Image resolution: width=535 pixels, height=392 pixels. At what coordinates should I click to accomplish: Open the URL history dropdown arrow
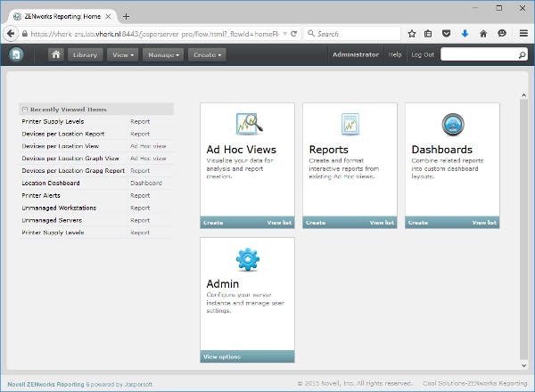284,34
